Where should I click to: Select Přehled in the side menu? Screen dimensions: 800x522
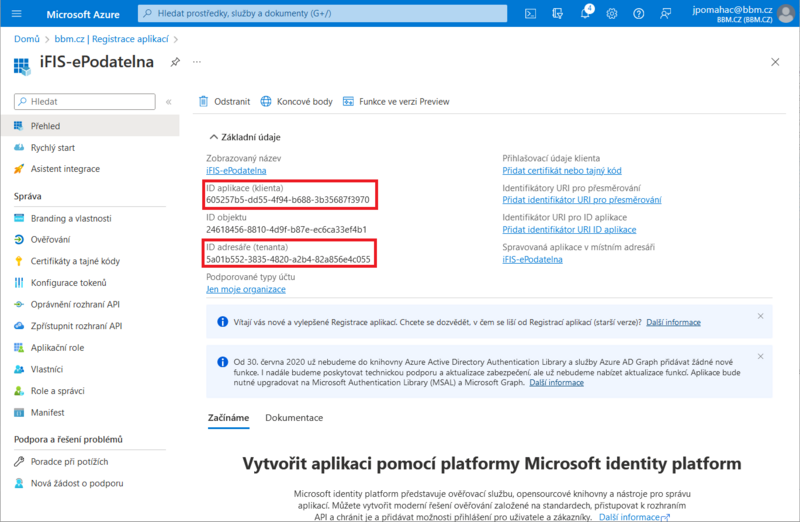[90, 126]
